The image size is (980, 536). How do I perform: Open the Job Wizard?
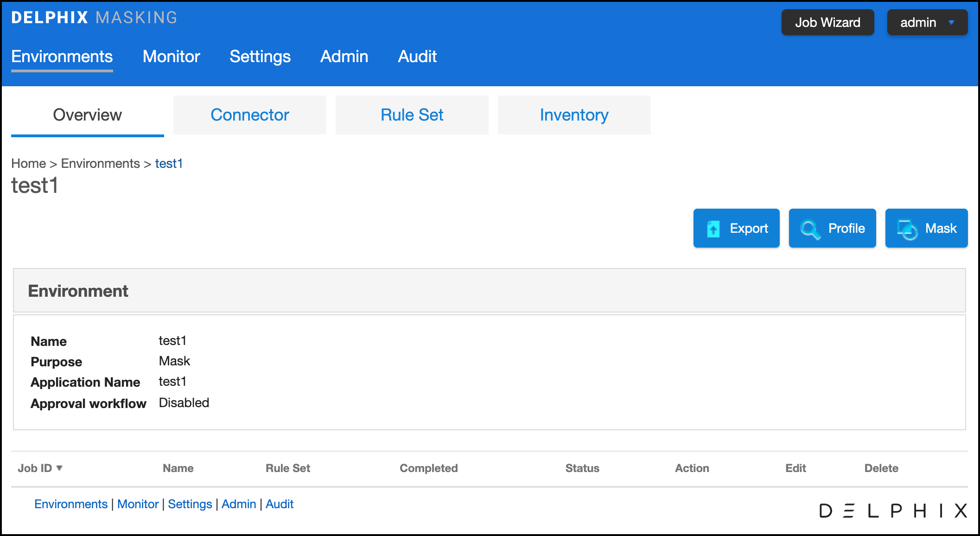827,22
